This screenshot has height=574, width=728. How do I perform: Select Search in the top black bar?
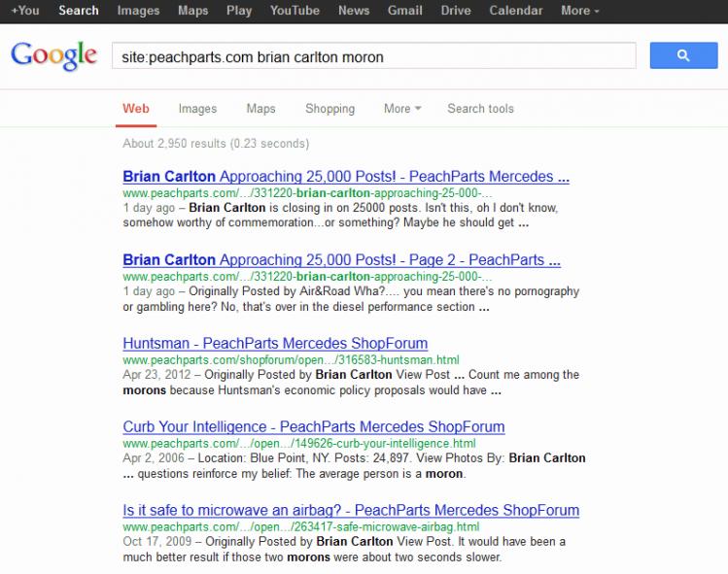[x=79, y=11]
